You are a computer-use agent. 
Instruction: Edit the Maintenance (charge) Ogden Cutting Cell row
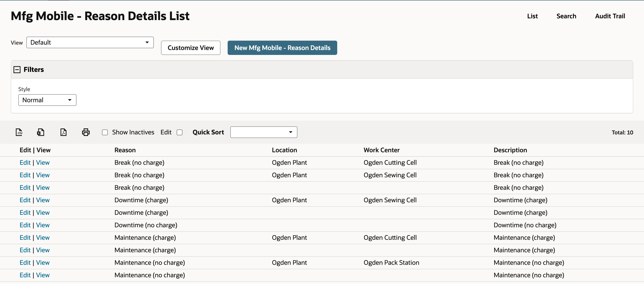point(25,238)
